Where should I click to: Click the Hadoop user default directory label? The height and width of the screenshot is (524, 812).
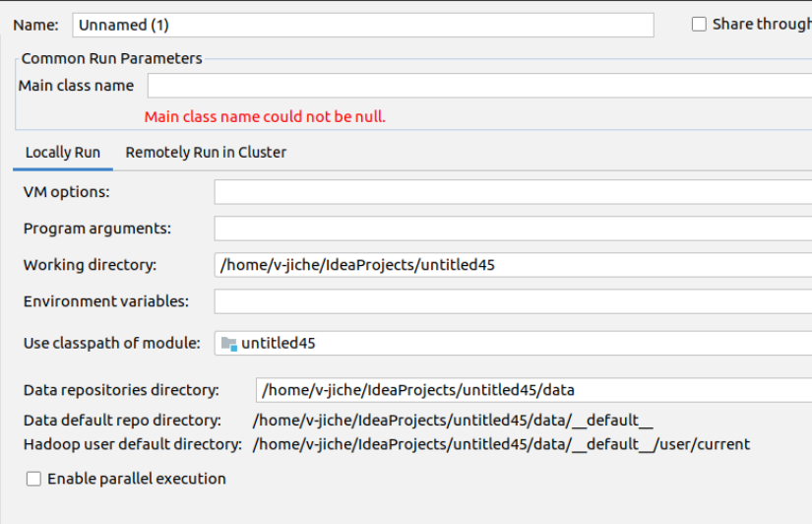[x=133, y=444]
